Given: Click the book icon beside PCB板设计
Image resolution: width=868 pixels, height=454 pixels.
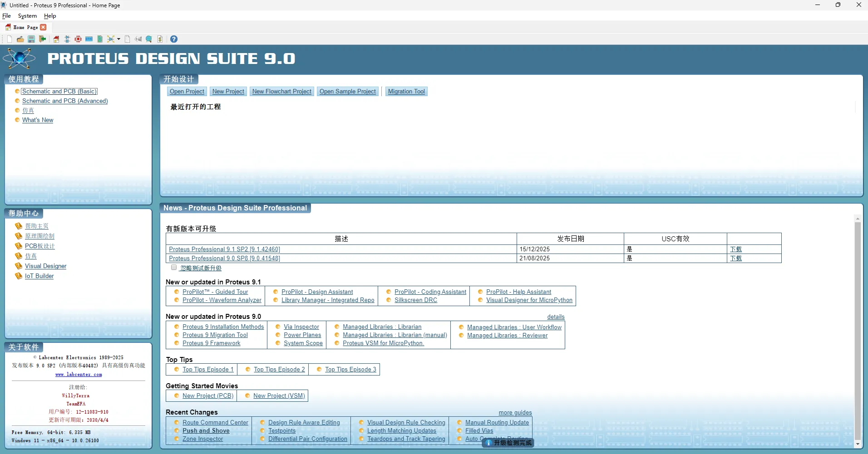Looking at the screenshot, I should coord(19,246).
